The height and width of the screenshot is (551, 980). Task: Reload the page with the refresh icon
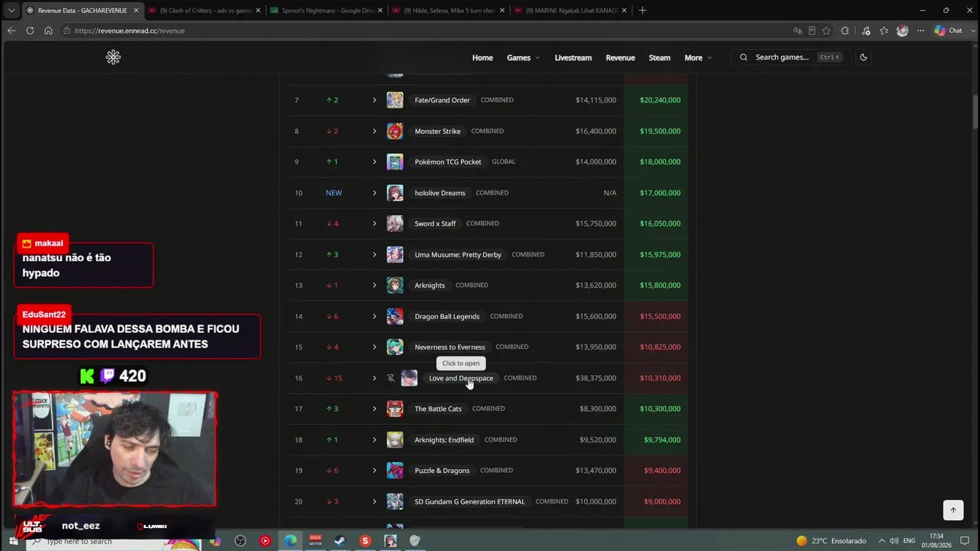(30, 31)
